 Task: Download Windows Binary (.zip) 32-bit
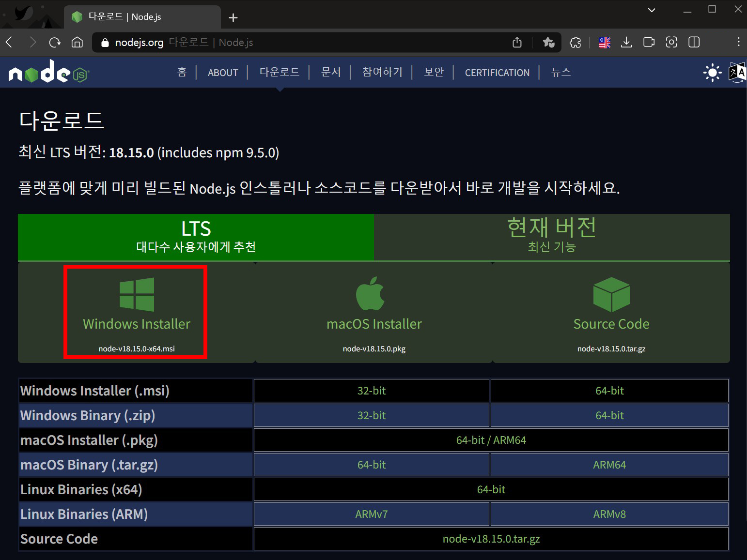pos(372,415)
